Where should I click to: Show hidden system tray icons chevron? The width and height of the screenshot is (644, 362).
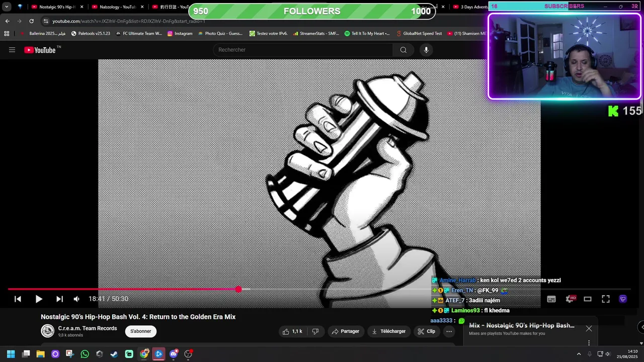pyautogui.click(x=579, y=354)
